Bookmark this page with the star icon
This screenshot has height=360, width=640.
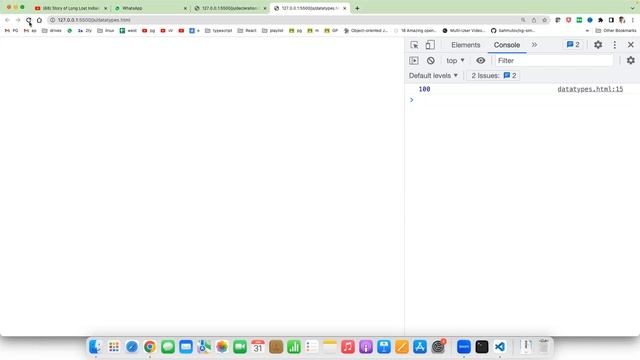pos(544,20)
